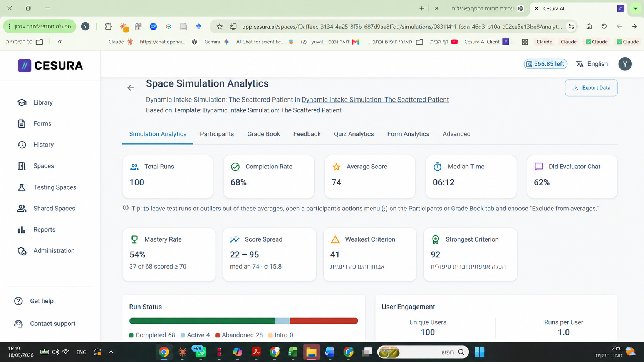Click the Median Time 06:12 value
644x362 pixels.
(444, 182)
